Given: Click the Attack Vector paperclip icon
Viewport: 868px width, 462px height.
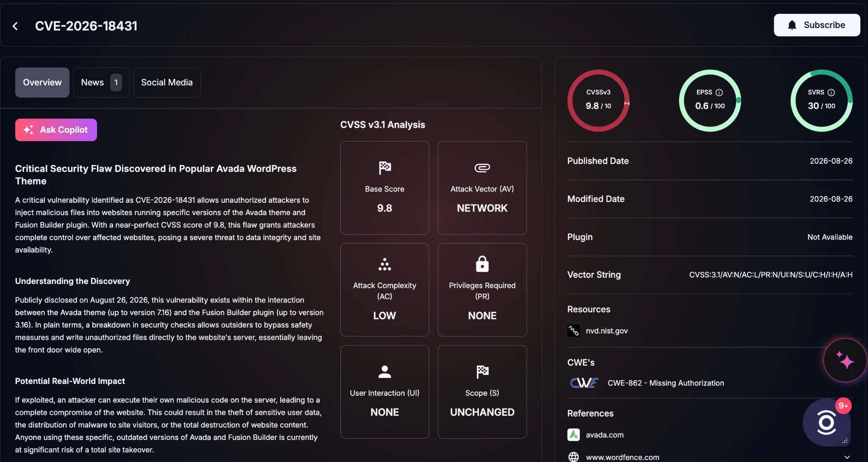Looking at the screenshot, I should (482, 168).
